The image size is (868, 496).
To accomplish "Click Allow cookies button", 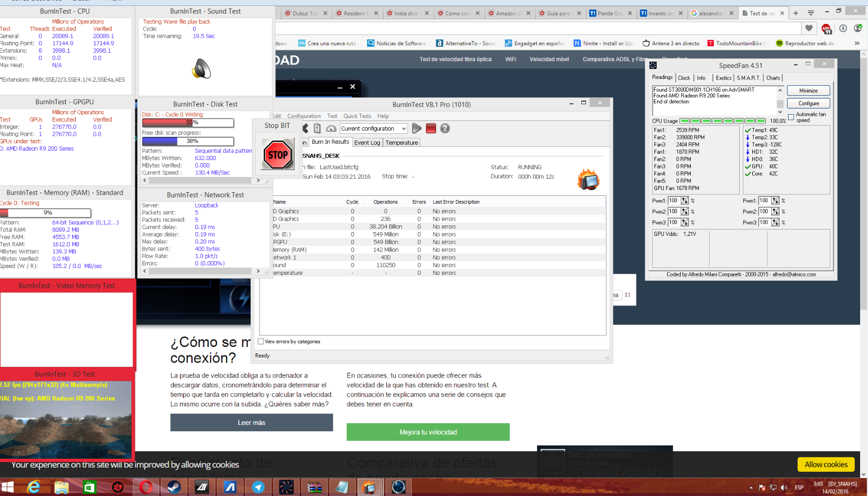I will (x=826, y=464).
